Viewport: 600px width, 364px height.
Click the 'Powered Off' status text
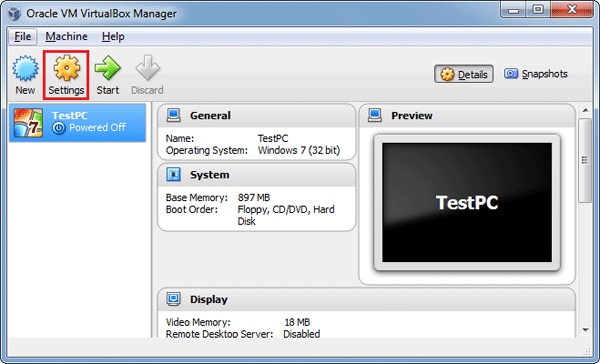(x=97, y=127)
